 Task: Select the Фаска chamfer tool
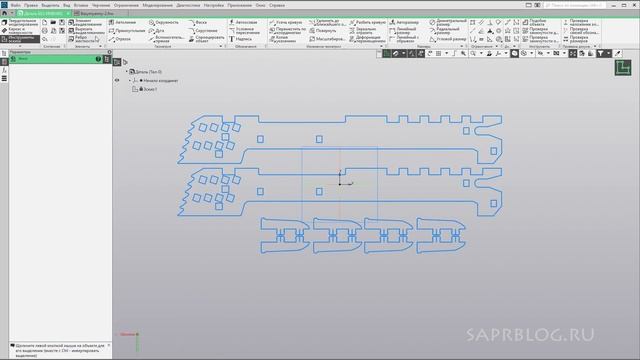coord(198,22)
